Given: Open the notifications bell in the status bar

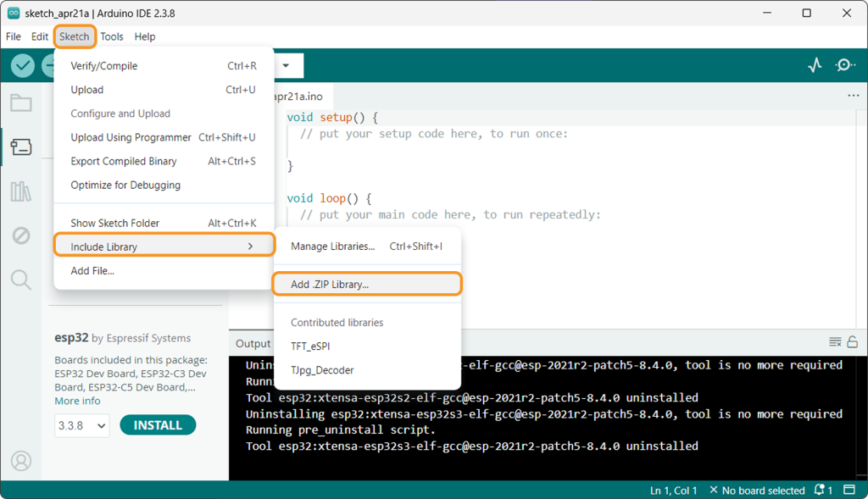Looking at the screenshot, I should pyautogui.click(x=820, y=490).
